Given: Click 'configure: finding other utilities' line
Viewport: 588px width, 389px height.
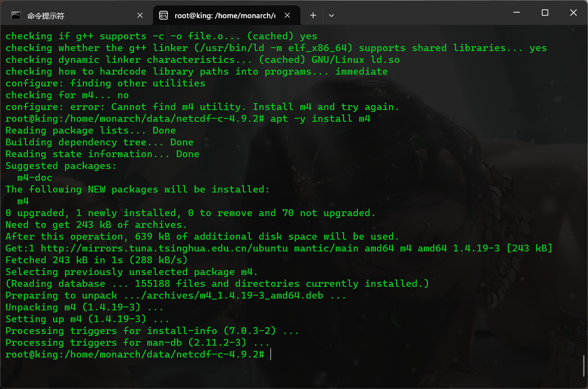Looking at the screenshot, I should [106, 83].
